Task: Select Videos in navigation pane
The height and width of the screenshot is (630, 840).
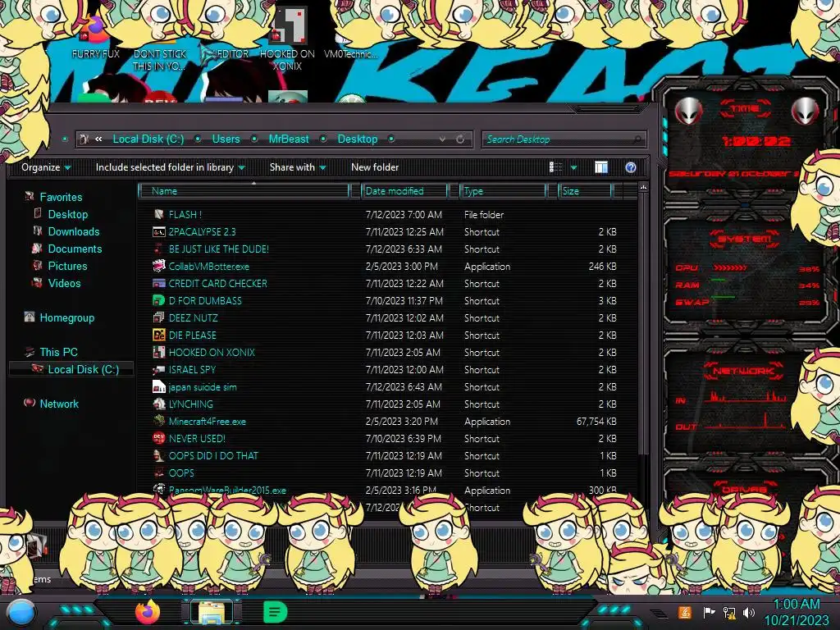Action: (x=64, y=283)
